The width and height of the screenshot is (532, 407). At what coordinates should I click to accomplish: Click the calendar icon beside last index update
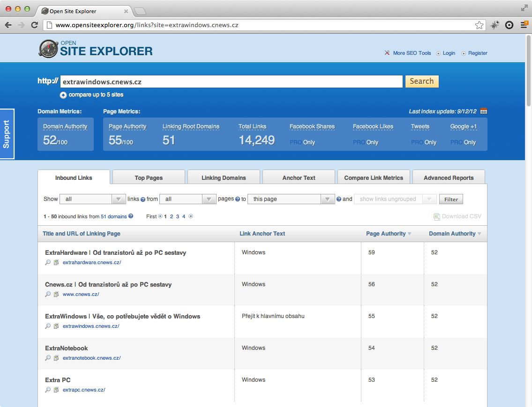[484, 111]
